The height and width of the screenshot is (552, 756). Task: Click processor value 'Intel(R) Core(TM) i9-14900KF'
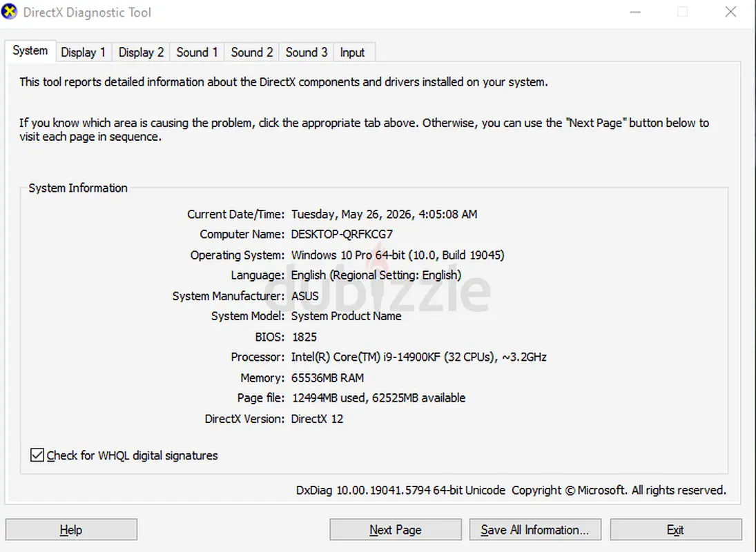366,357
